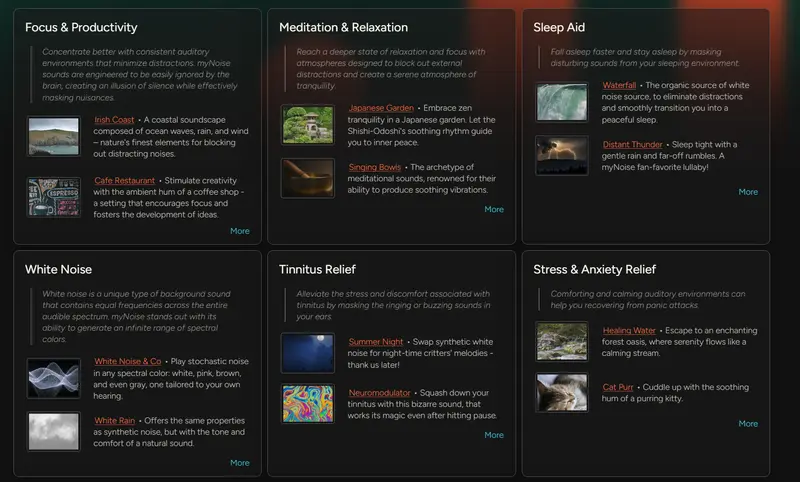Open the Neuromodulator link
This screenshot has height=482, width=800.
[379, 393]
